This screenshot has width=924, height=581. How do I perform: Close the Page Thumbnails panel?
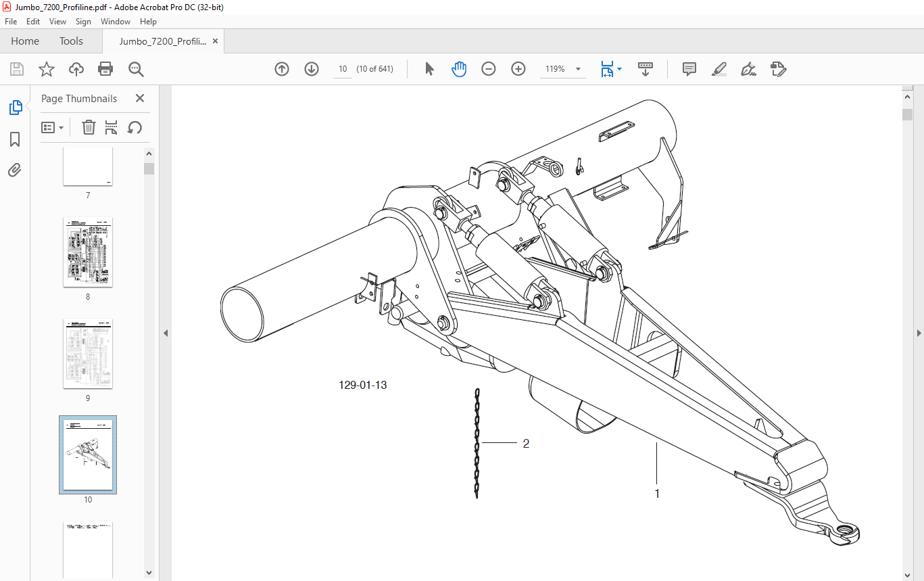[140, 98]
